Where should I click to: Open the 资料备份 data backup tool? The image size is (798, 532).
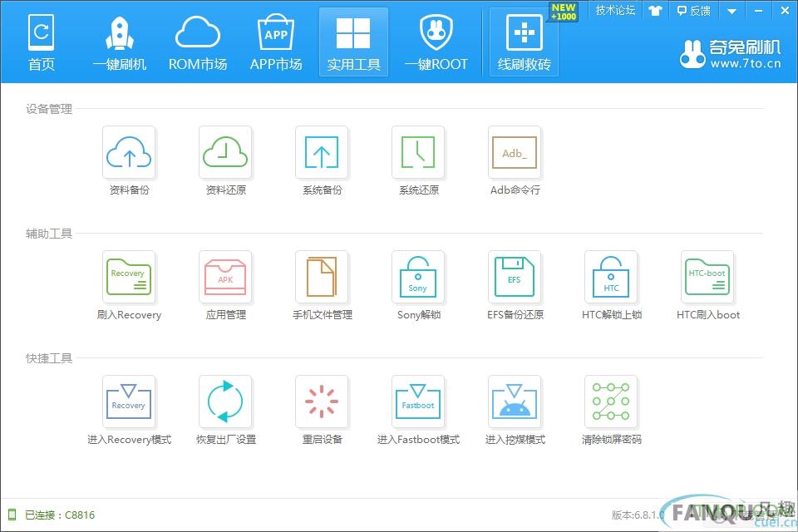tap(129, 153)
